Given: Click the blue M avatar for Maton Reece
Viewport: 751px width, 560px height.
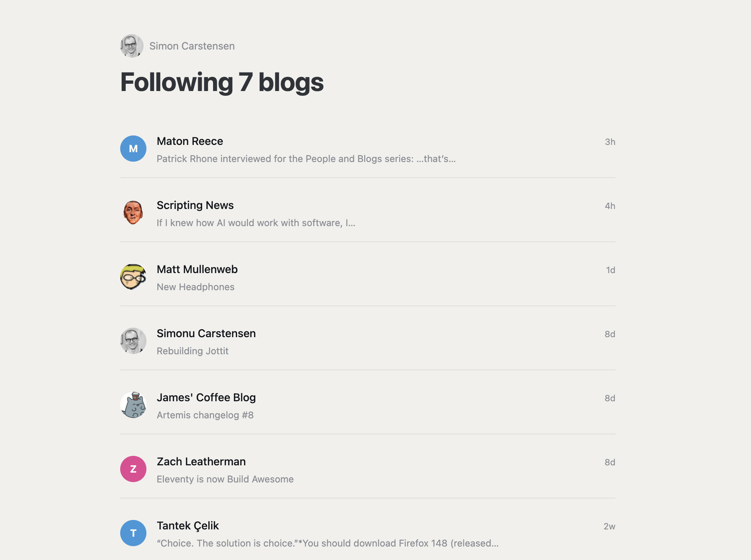Looking at the screenshot, I should [x=133, y=149].
